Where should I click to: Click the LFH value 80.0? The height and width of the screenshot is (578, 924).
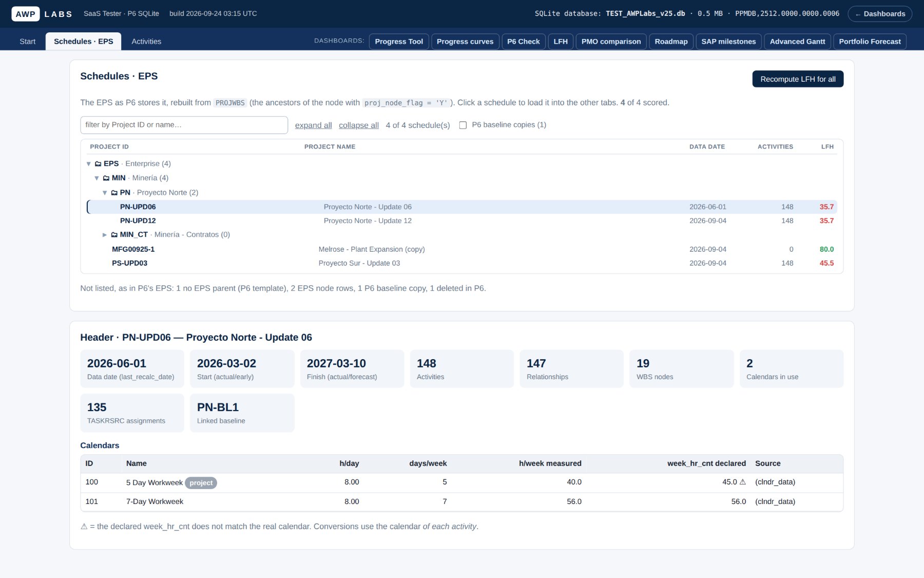(826, 249)
